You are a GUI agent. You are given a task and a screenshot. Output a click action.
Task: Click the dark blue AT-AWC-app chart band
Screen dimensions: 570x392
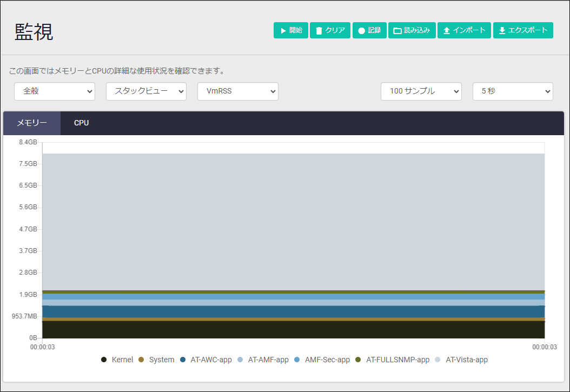[294, 312]
